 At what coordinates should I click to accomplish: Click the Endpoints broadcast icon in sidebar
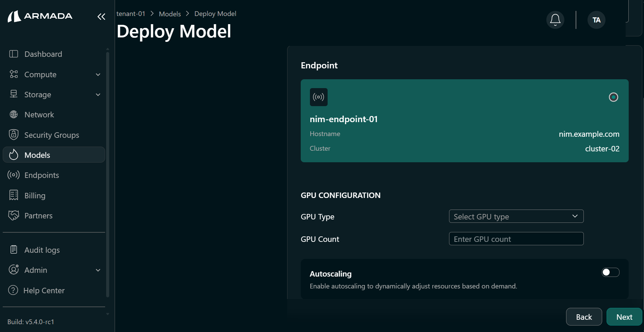click(14, 175)
